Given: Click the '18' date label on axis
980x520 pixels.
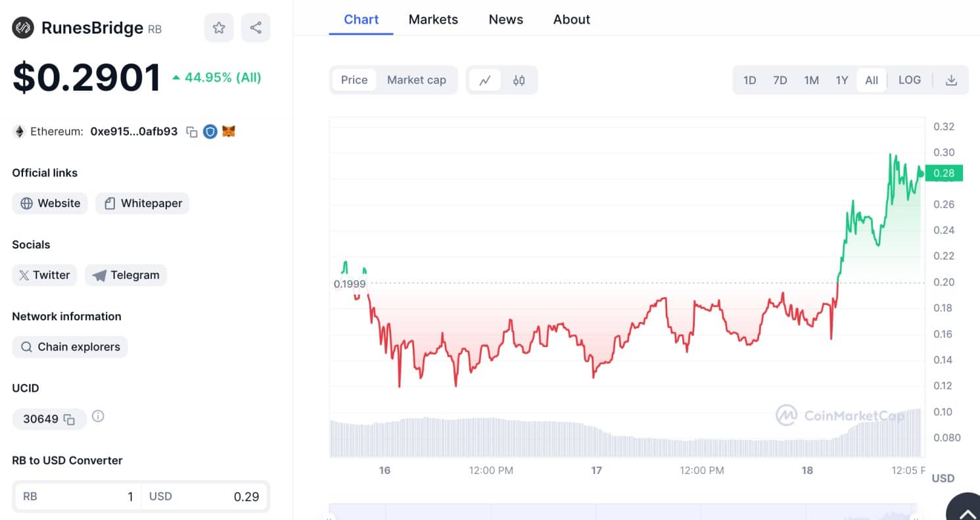Looking at the screenshot, I should pos(807,470).
